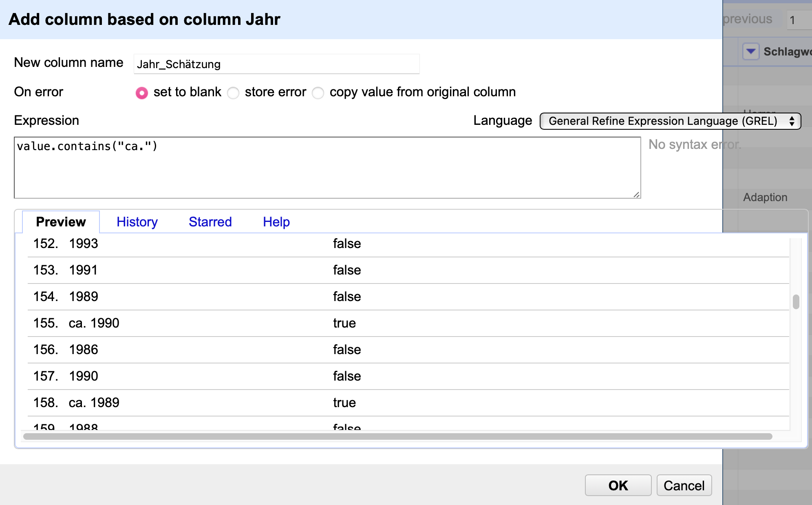Open the expression Language dropdown
812x505 pixels.
coord(670,121)
